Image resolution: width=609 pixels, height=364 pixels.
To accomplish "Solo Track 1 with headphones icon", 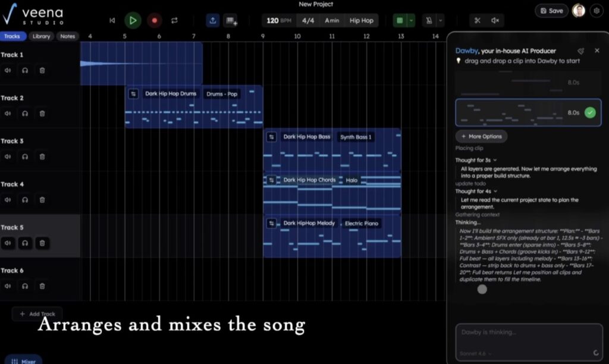I will tap(25, 70).
